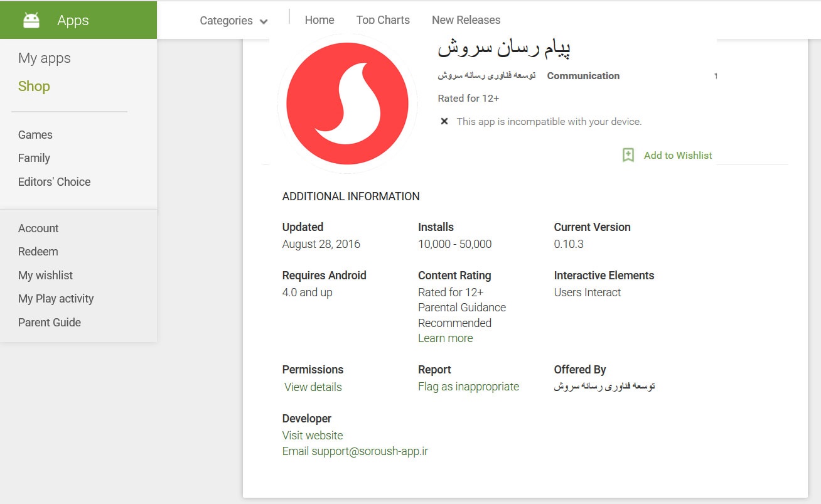Click 'This app is incompatible with your device' text

tap(549, 122)
